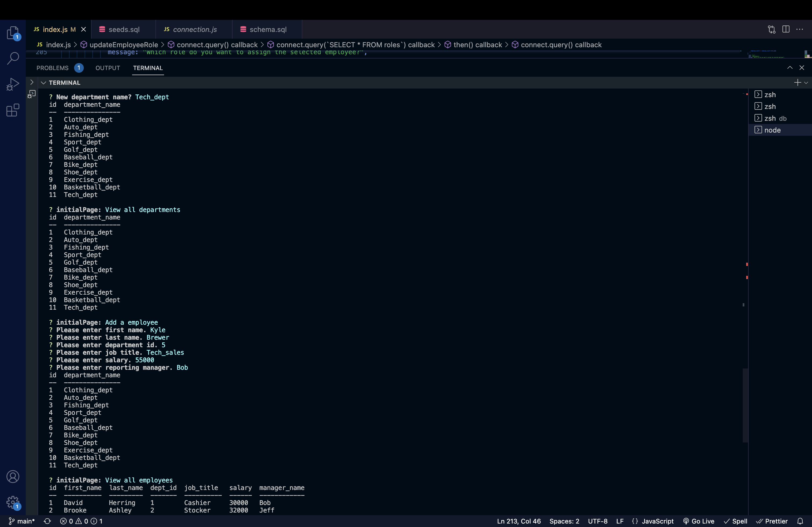Split the editor to the right
Image resolution: width=812 pixels, height=527 pixels.
pos(786,29)
